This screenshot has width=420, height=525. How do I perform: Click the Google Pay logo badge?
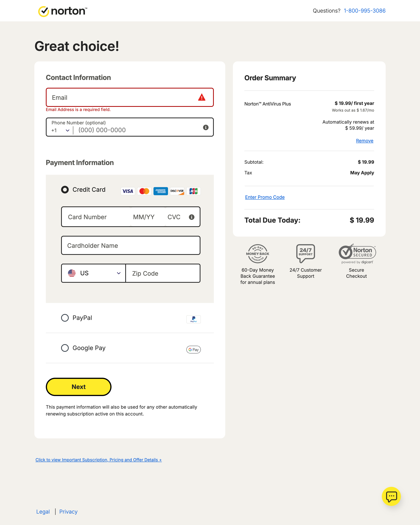coord(193,349)
